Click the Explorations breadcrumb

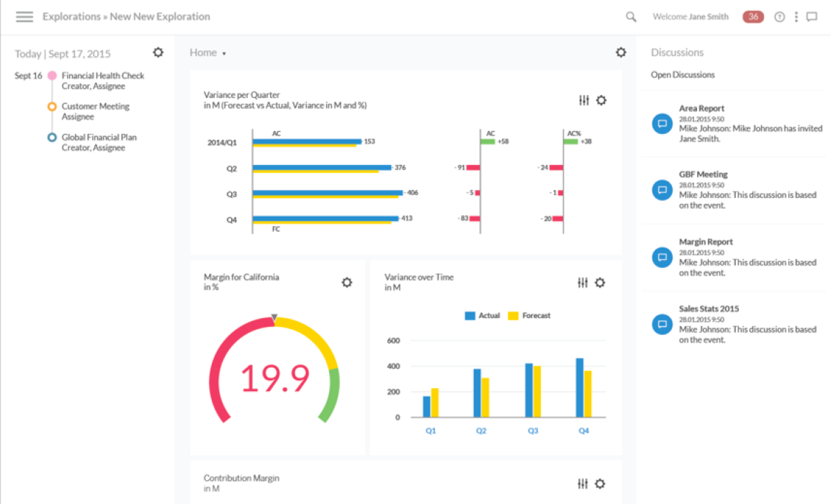pyautogui.click(x=72, y=16)
